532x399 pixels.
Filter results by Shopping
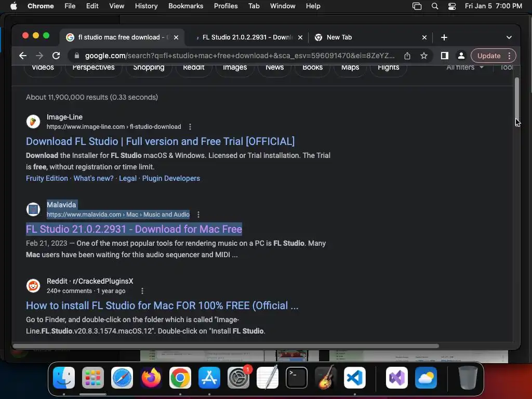[149, 68]
